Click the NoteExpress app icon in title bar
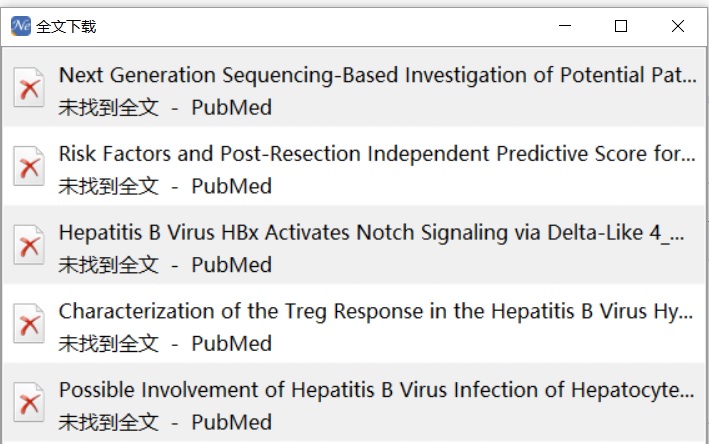 (20, 26)
